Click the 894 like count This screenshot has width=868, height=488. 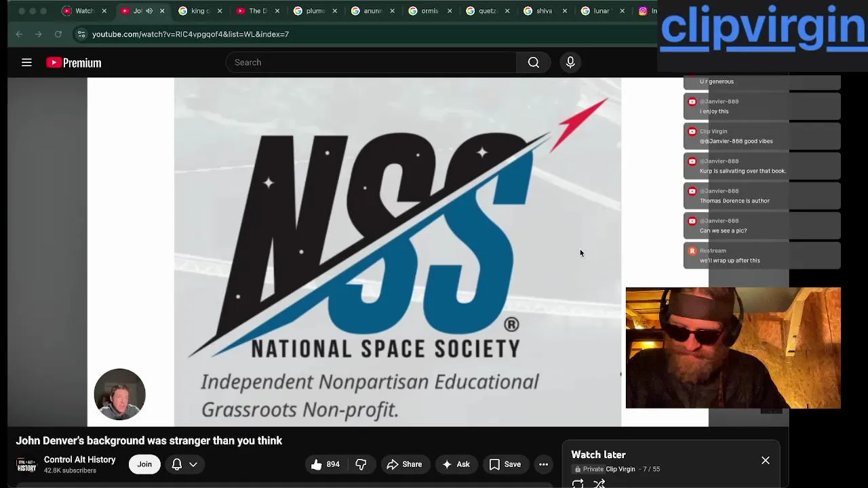pos(333,464)
